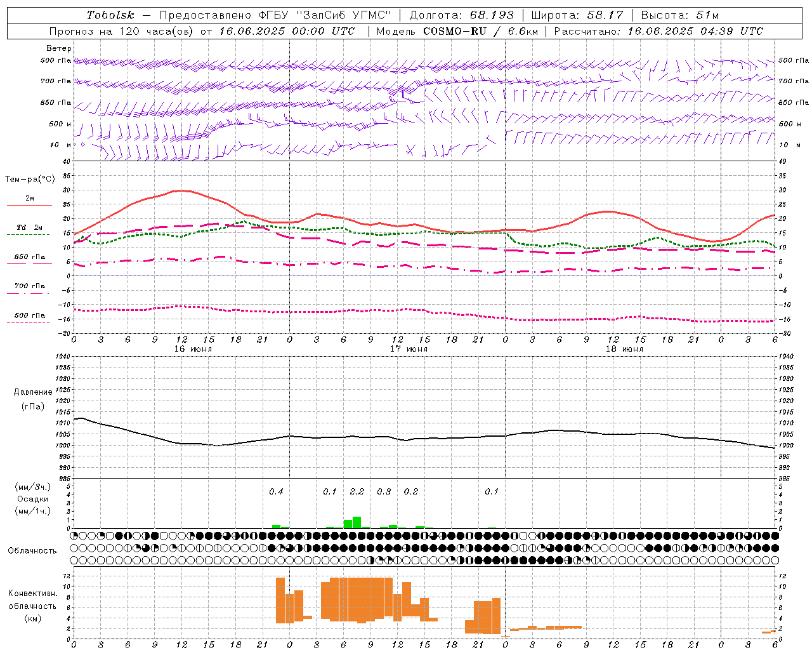Click the 2.2 precipitation amount value
Screen dimensions: 812x650
357,492
